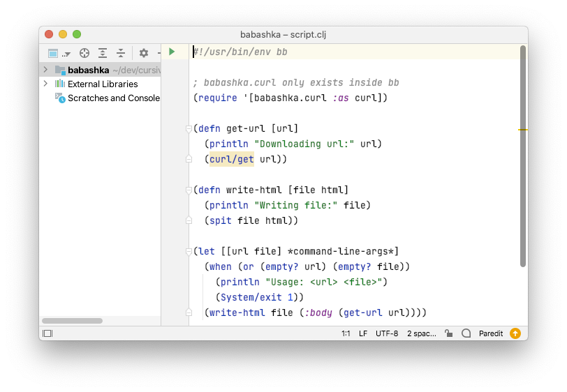The image size is (567, 392).
Task: Click the require keyword
Action: 218,98
